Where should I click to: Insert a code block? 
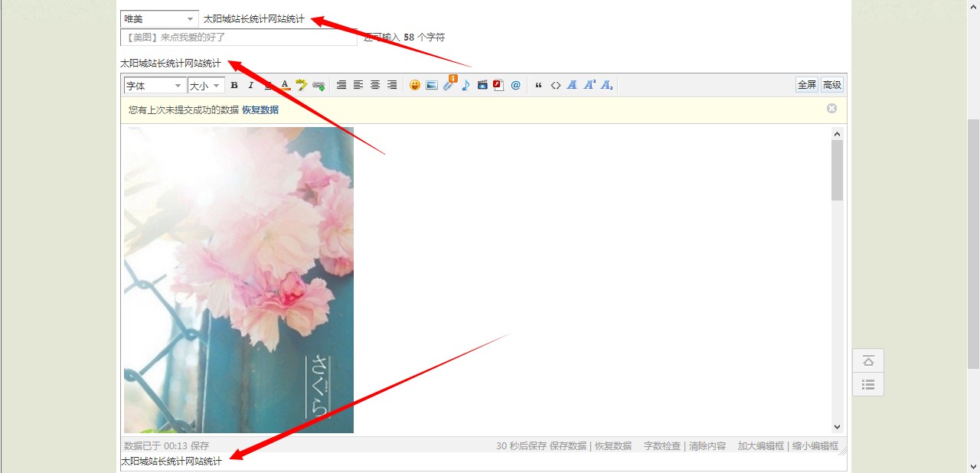(x=556, y=86)
